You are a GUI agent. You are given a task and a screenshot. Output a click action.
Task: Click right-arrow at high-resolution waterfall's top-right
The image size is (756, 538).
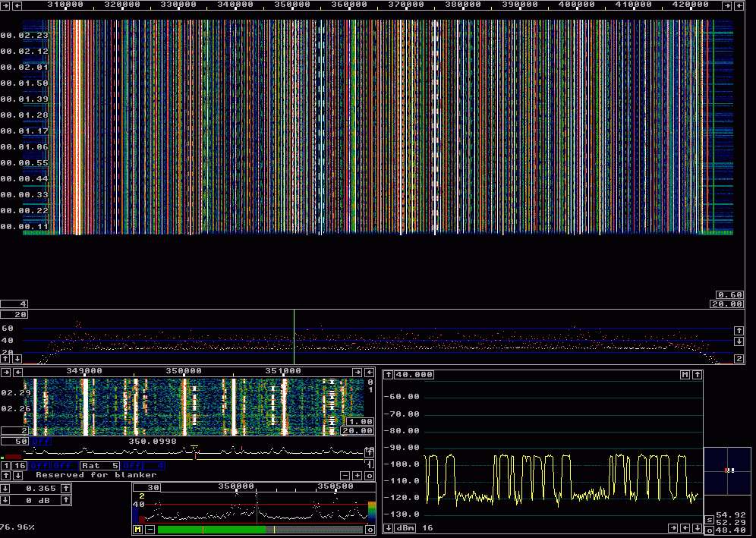pos(358,372)
